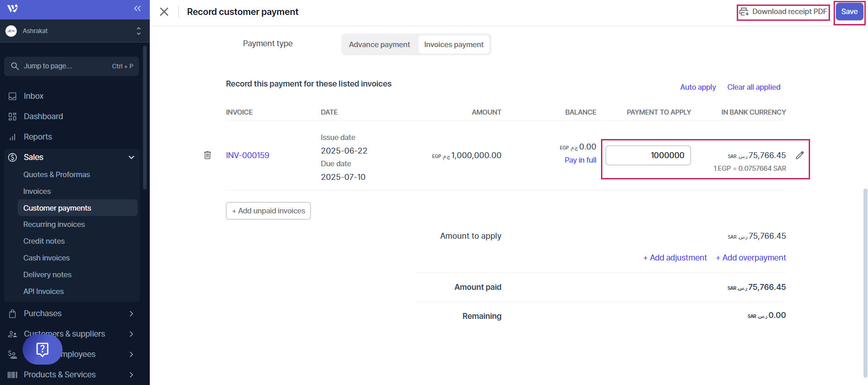Image resolution: width=868 pixels, height=385 pixels.
Task: Collapse the Sales menu section
Action: (131, 157)
